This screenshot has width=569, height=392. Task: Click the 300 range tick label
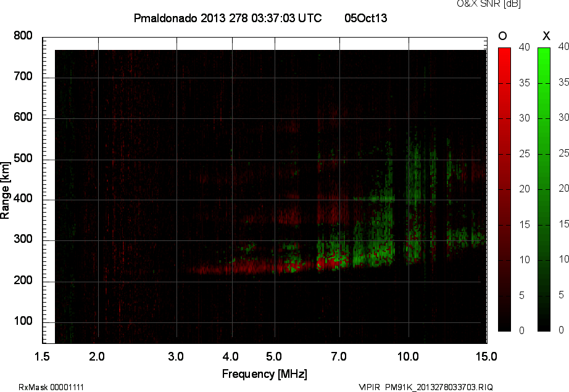(x=23, y=239)
